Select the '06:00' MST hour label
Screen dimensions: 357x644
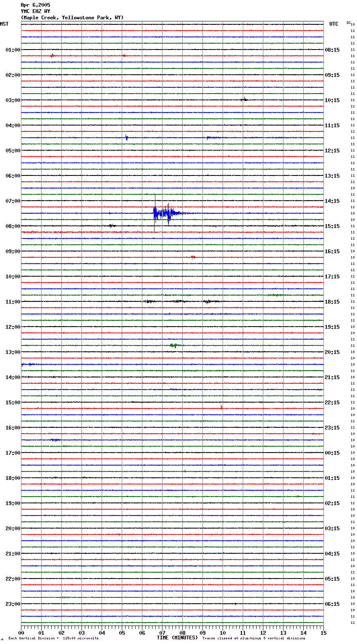coord(13,176)
